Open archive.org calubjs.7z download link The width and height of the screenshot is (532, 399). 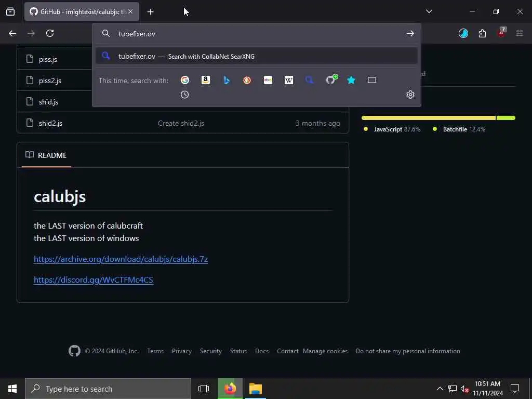tap(121, 259)
